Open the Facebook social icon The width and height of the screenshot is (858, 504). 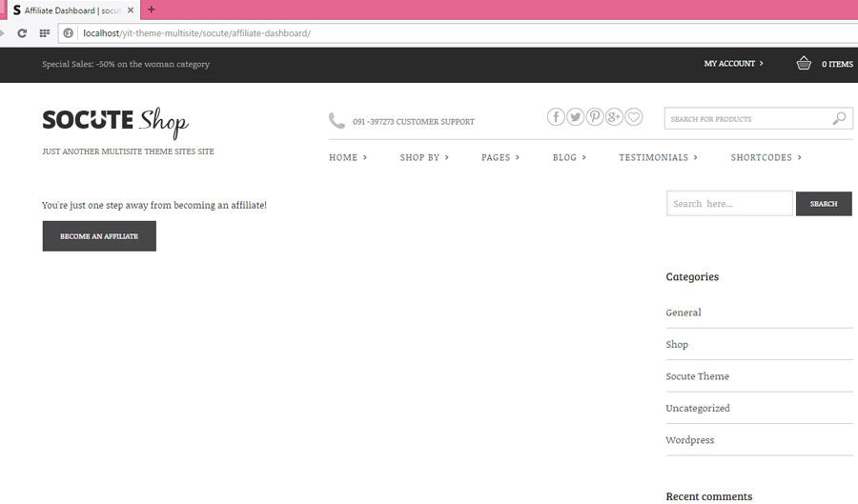pyautogui.click(x=556, y=117)
